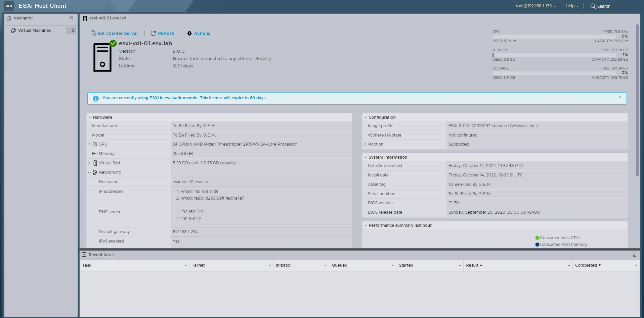This screenshot has width=644, height=318.
Task: Click the Storage usage bar
Action: click(x=554, y=73)
